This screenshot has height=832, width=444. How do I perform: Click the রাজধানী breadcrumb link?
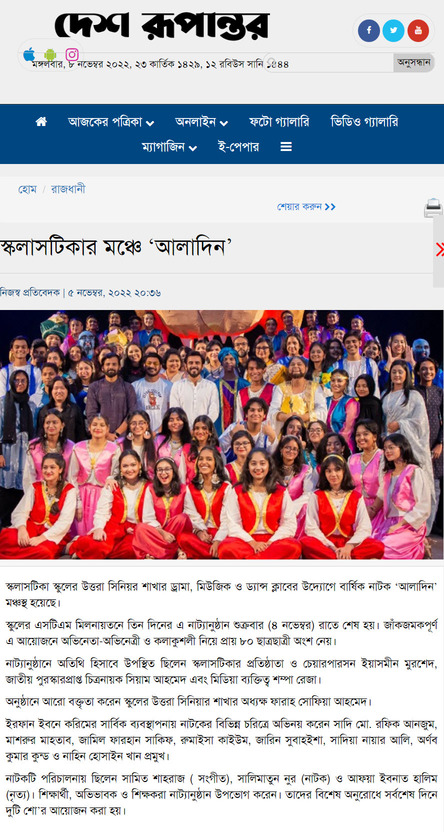(x=68, y=189)
